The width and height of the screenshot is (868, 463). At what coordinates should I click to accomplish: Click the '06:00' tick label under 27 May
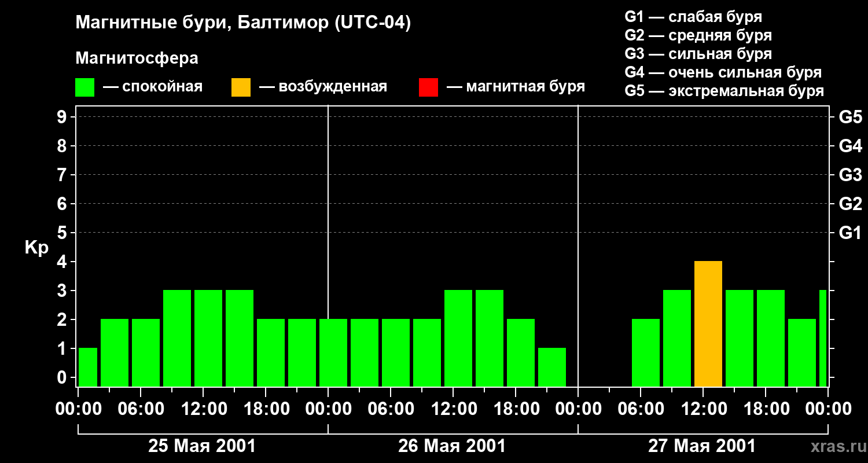pyautogui.click(x=641, y=409)
